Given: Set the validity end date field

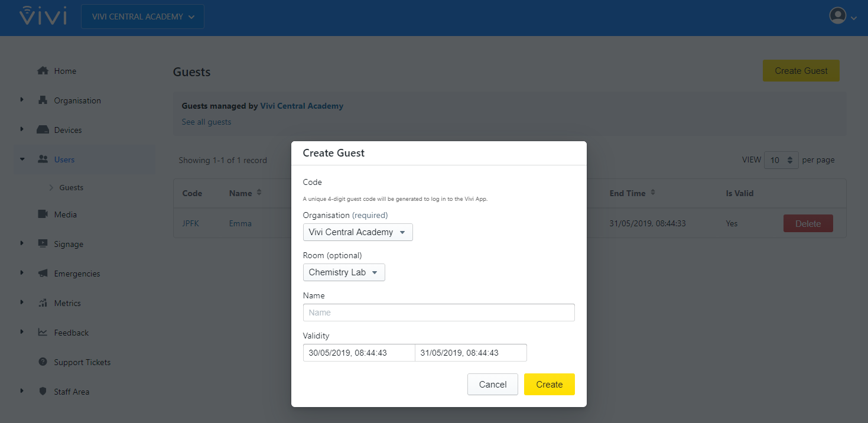Looking at the screenshot, I should (x=471, y=353).
